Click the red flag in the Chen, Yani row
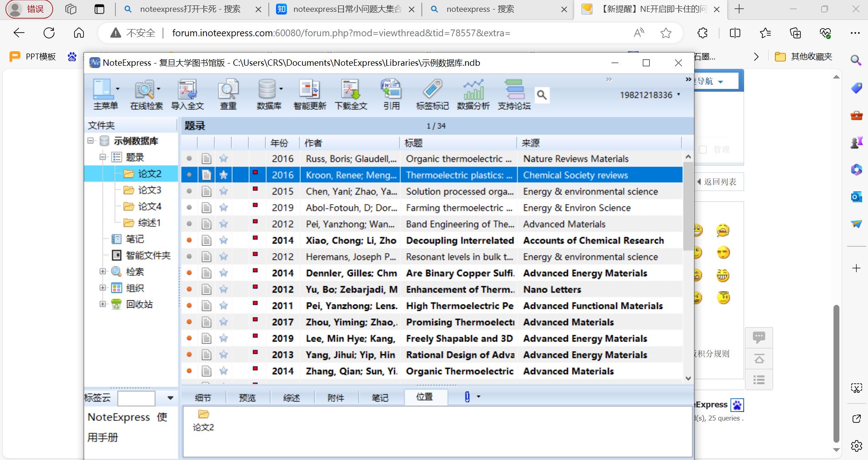The image size is (868, 460). coord(255,189)
